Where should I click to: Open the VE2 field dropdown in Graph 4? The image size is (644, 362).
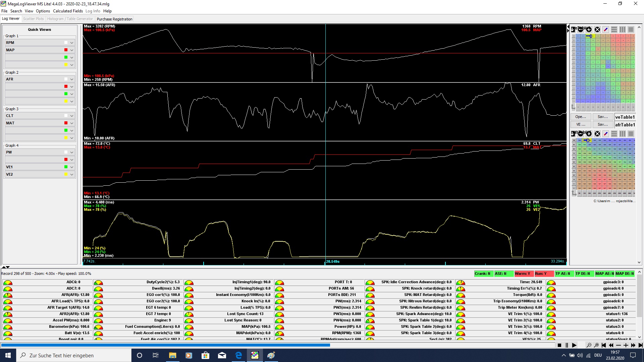[x=72, y=174]
